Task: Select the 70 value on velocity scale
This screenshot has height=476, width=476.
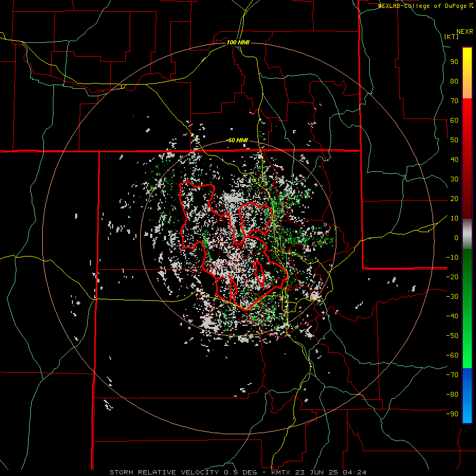Action: 454,101
